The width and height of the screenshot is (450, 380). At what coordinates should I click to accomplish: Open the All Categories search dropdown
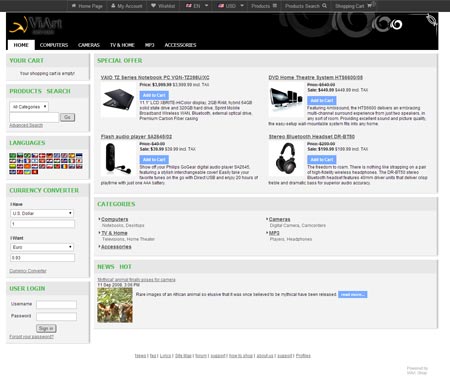(29, 107)
